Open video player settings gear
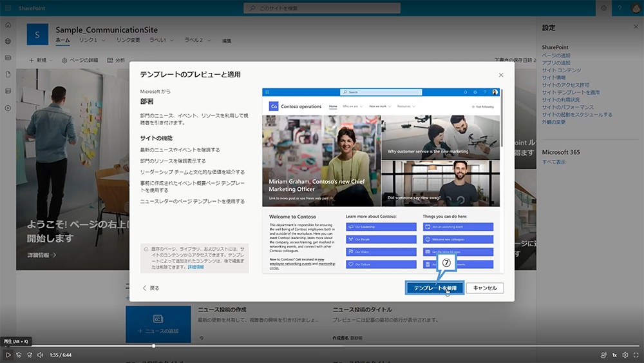The image size is (644, 363). [x=625, y=355]
